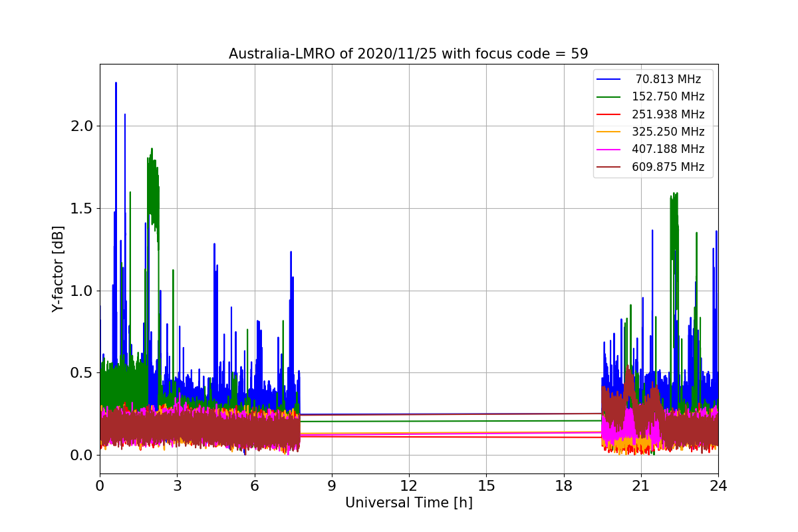Viewport: 798px width, 532px height.
Task: Select the 407.188 MHz legend label
Action: (x=668, y=149)
